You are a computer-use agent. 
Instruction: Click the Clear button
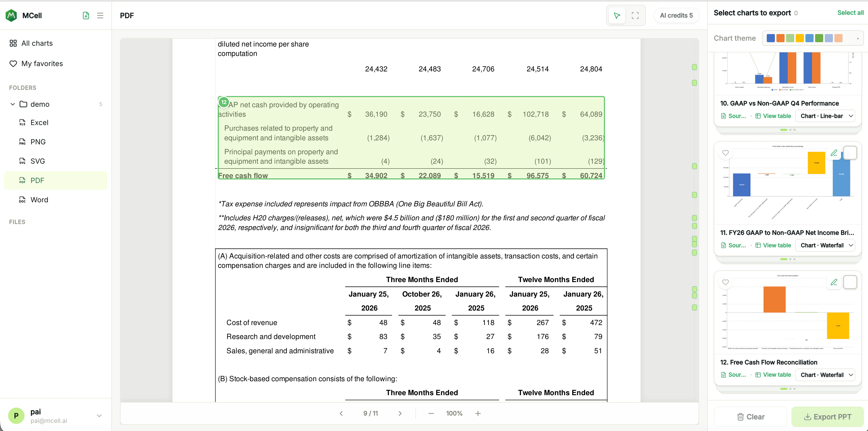tap(750, 417)
